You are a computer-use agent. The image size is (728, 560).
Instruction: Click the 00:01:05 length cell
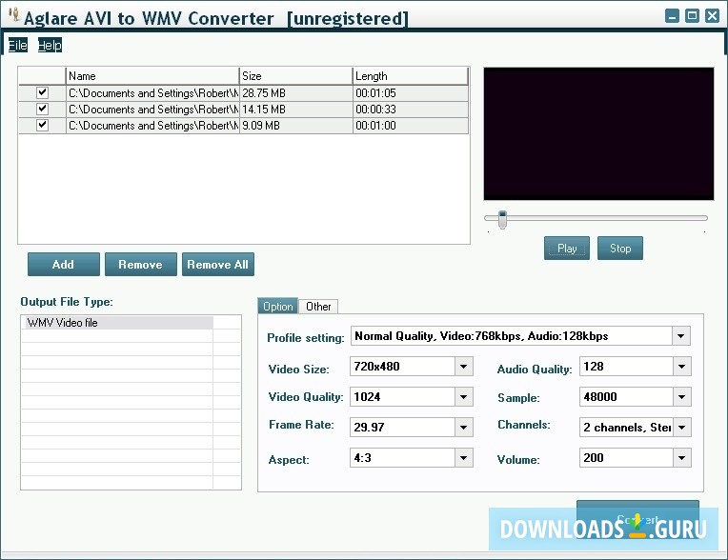tap(411, 92)
